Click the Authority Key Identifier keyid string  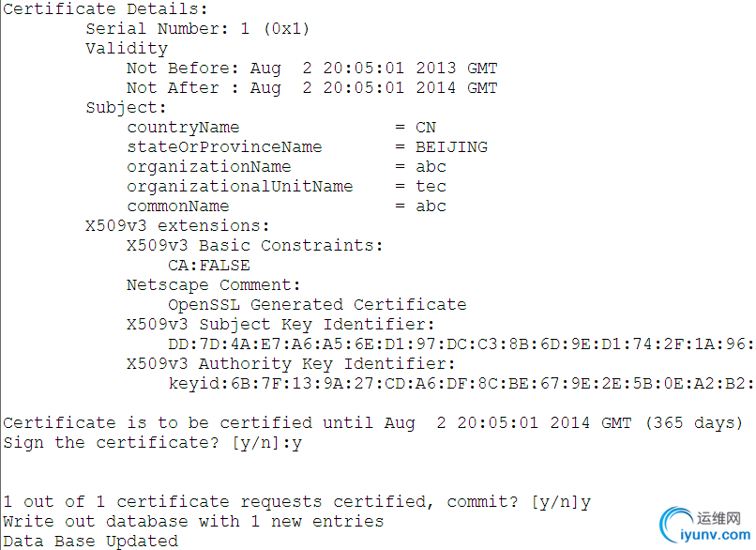[461, 384]
